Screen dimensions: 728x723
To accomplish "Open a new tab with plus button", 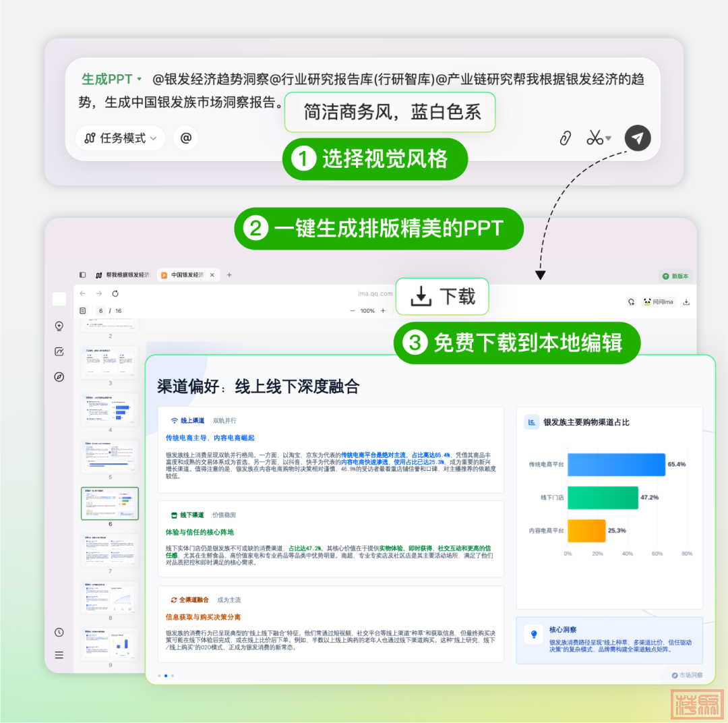I will [x=229, y=275].
